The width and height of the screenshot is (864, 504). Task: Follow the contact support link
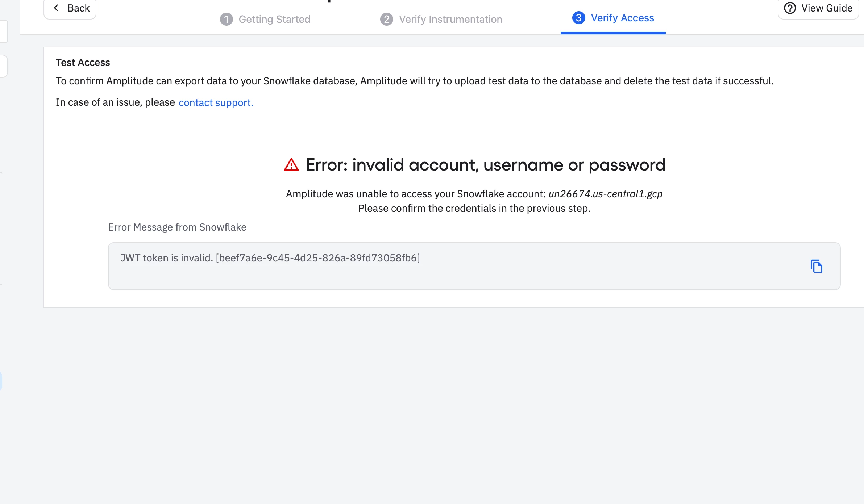tap(216, 102)
